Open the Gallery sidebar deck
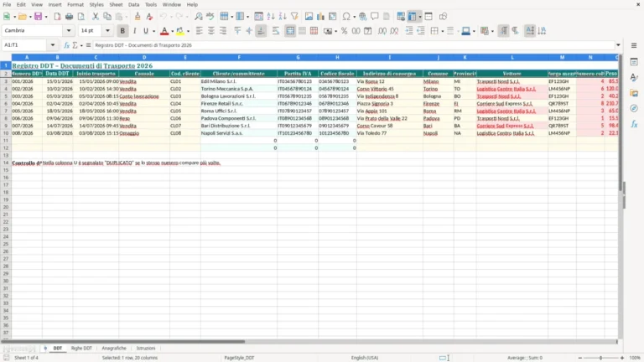The image size is (644, 362). click(634, 93)
